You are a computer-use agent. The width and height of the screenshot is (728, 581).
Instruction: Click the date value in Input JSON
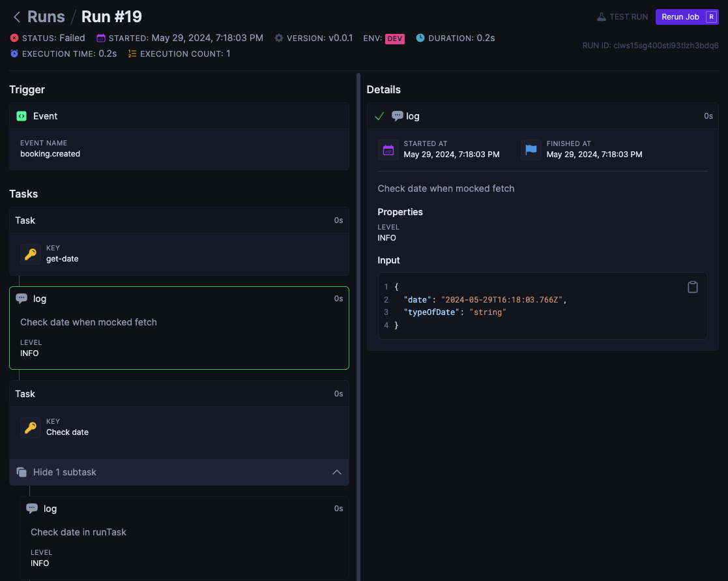pos(502,300)
